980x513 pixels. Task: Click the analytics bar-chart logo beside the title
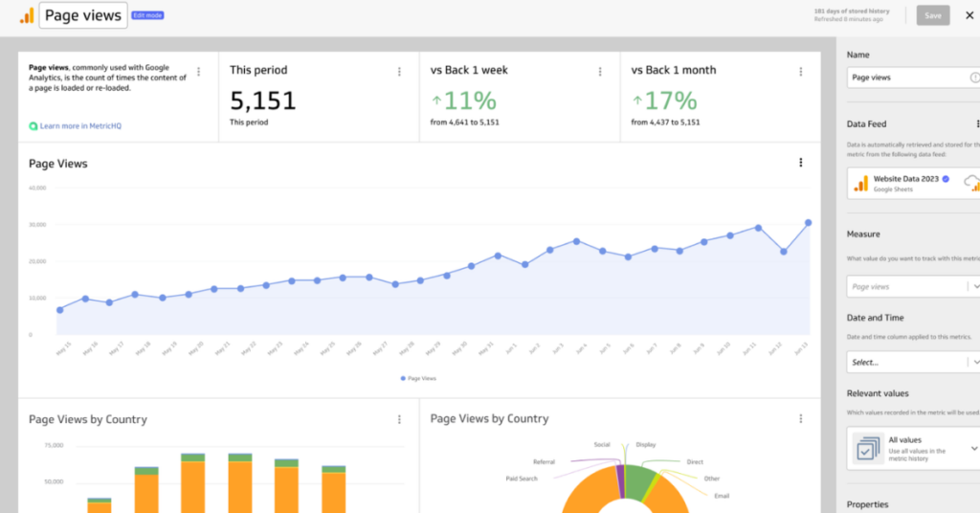pyautogui.click(x=27, y=15)
